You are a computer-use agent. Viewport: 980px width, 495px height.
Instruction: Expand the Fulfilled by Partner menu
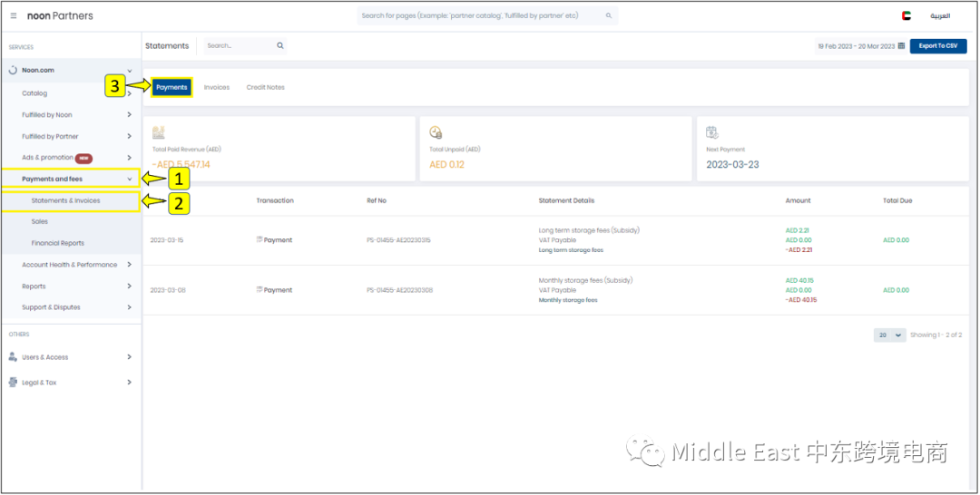click(x=130, y=136)
